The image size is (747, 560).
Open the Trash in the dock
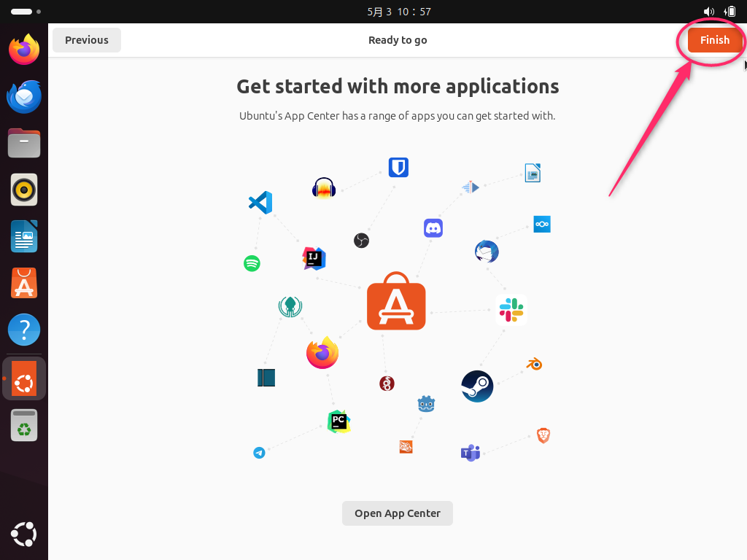tap(24, 425)
